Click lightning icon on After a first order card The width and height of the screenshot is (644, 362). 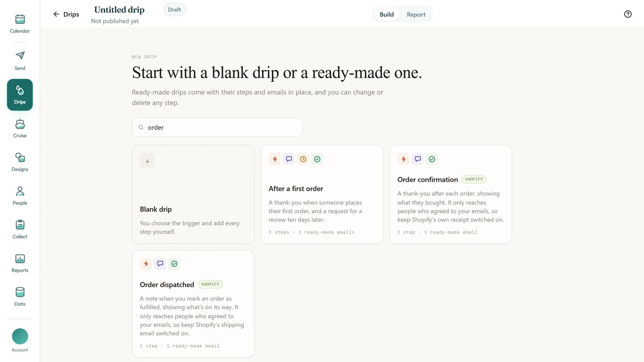[275, 159]
